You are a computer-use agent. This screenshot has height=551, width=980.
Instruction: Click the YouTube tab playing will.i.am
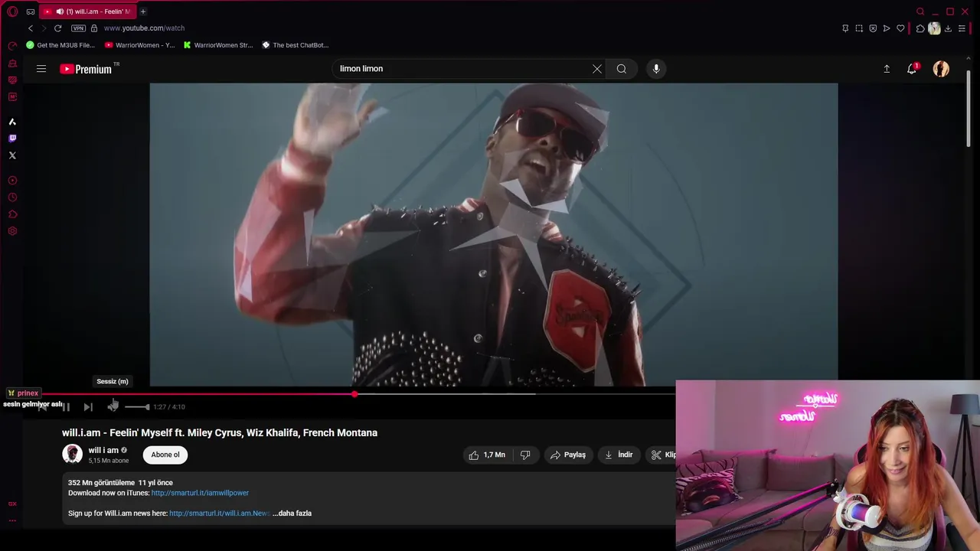[x=87, y=11]
